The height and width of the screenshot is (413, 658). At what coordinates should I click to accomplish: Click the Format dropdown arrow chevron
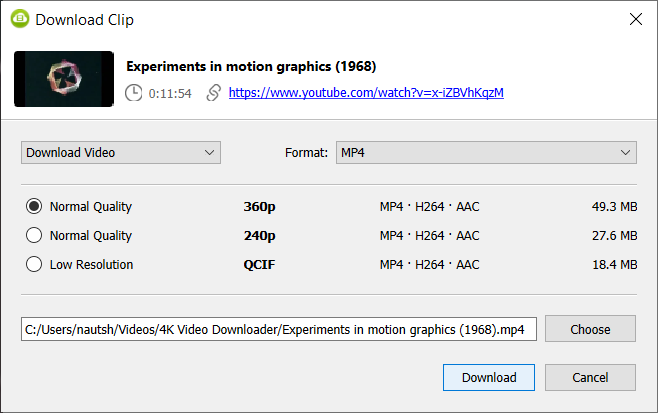pyautogui.click(x=625, y=152)
